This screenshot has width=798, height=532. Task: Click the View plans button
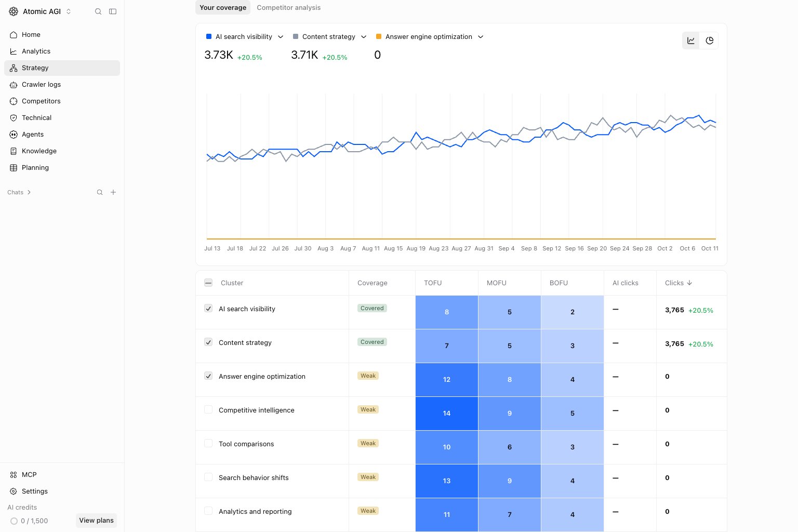click(96, 521)
